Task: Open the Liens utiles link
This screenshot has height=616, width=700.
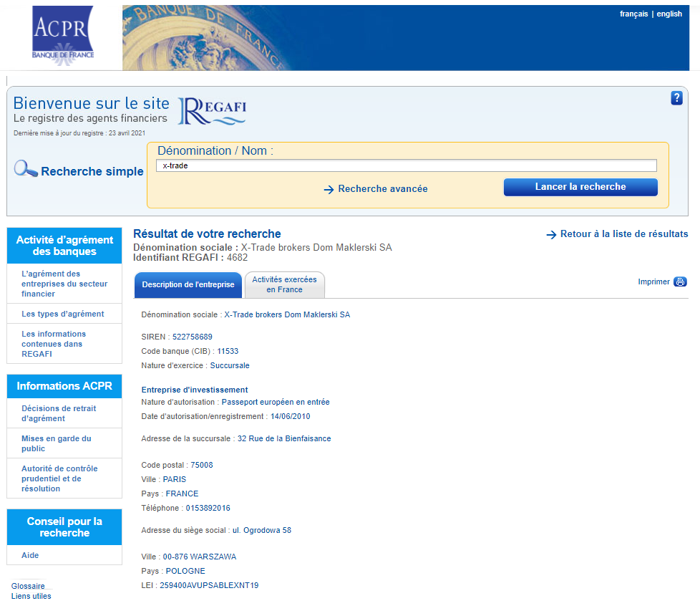Action: coord(31,597)
